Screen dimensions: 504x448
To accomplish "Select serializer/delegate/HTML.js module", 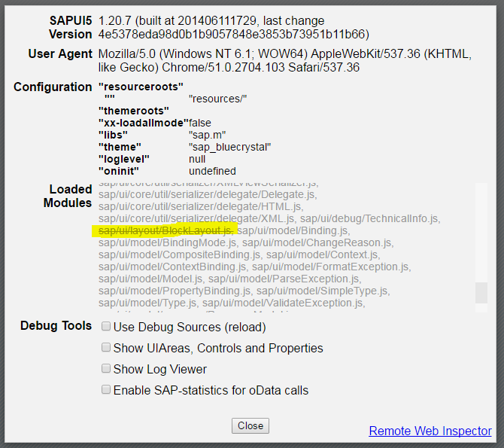I will coord(201,206).
